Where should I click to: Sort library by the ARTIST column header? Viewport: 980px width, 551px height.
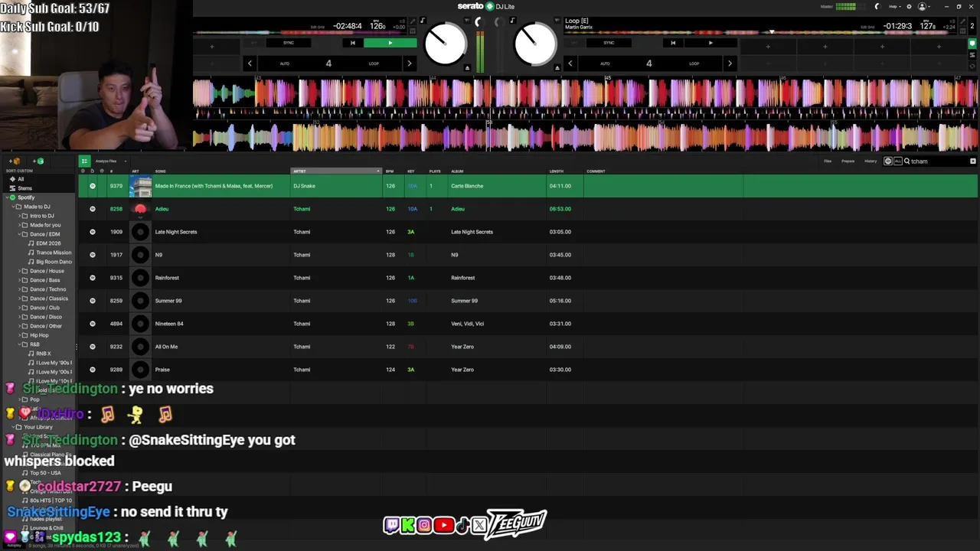[x=336, y=171]
